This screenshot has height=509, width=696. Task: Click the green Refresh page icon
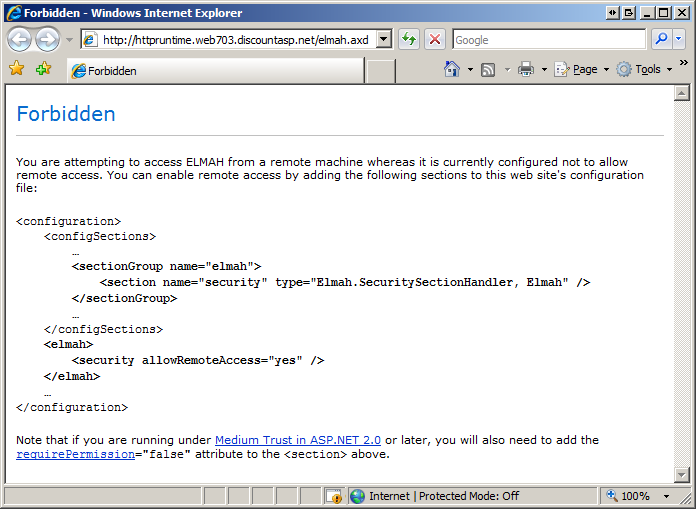(409, 40)
